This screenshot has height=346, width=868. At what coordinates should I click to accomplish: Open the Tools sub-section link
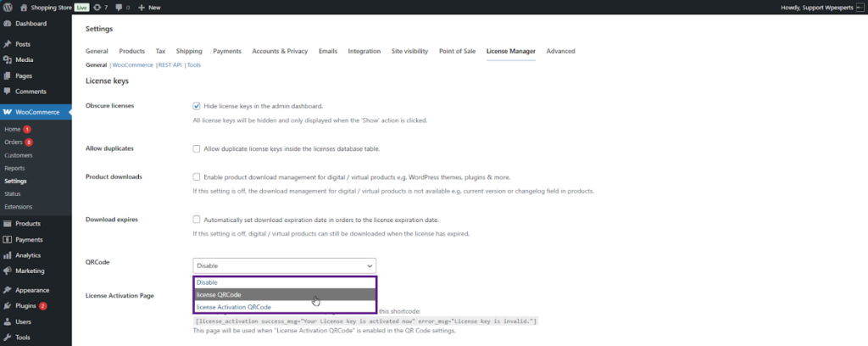point(194,64)
